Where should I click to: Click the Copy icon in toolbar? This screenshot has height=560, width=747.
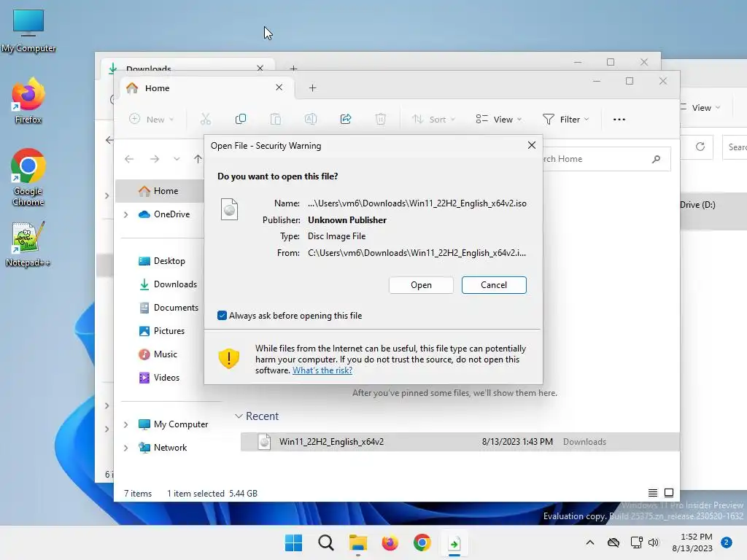coord(241,119)
